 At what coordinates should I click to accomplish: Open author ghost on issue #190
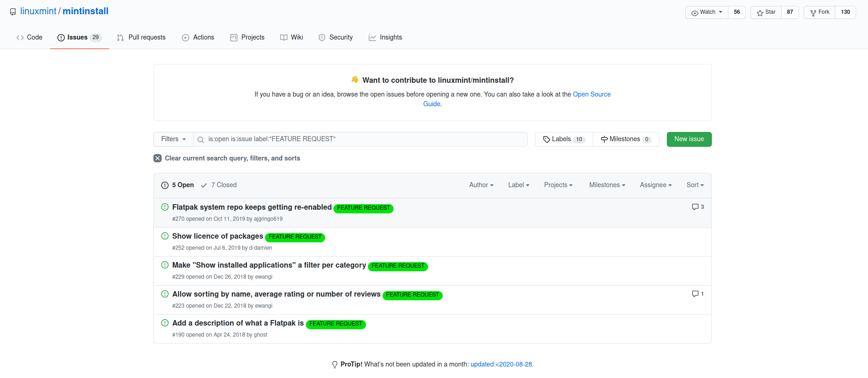pos(260,335)
